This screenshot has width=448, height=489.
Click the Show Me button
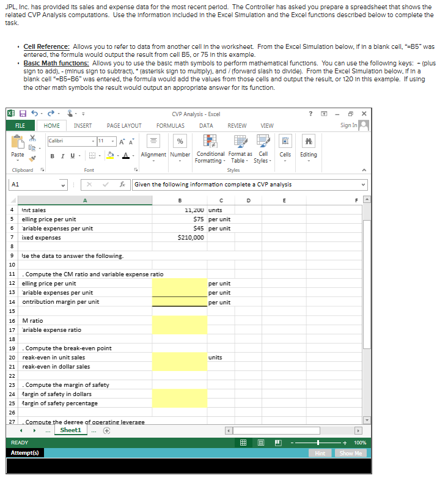351,453
